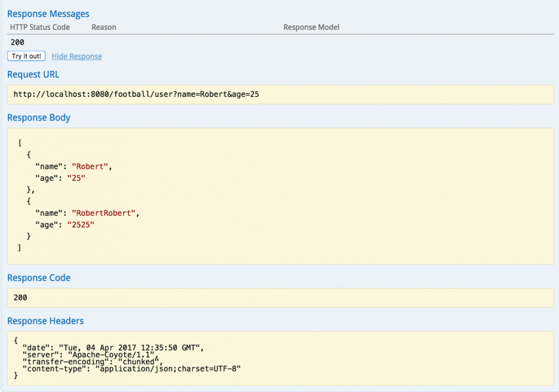Image resolution: width=559 pixels, height=392 pixels.
Task: Select the Response Messages heading
Action: click(x=48, y=14)
